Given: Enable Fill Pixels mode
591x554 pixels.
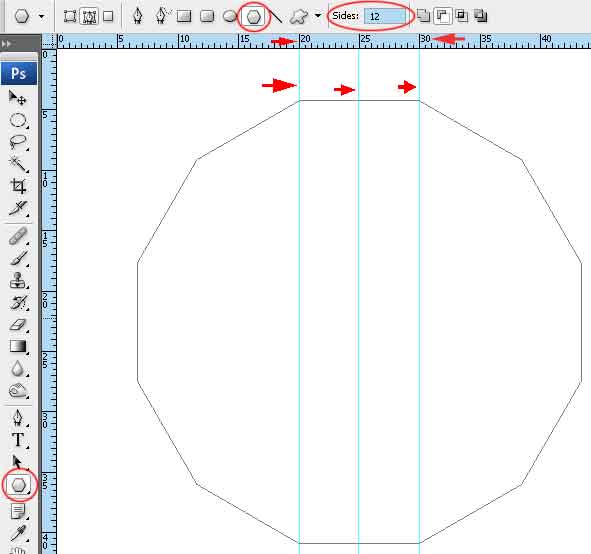Looking at the screenshot, I should point(108,16).
